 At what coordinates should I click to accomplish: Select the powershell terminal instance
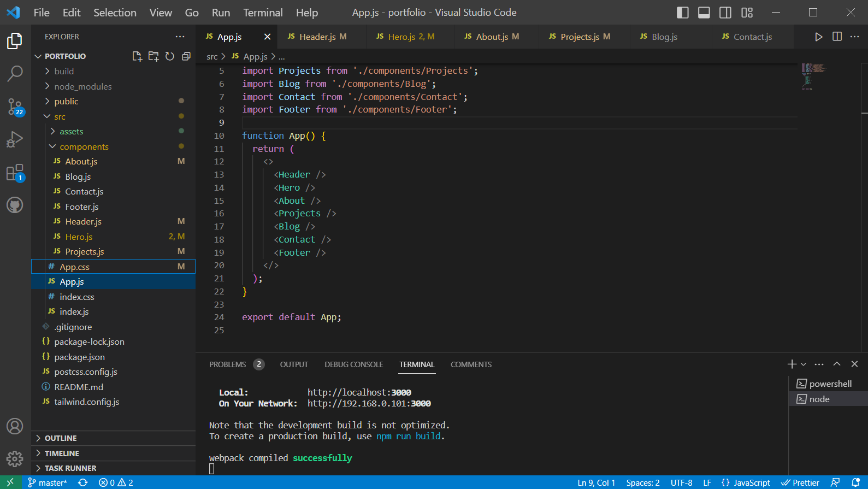coord(828,384)
